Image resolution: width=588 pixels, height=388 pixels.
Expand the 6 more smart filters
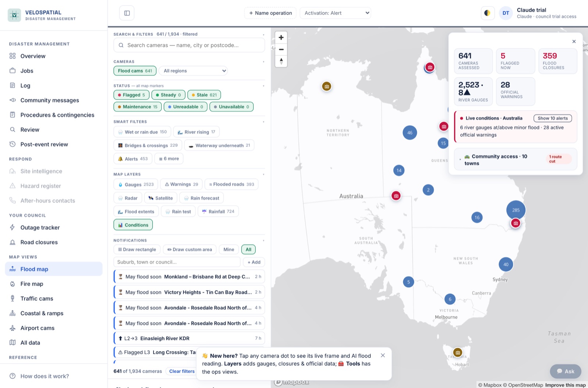click(169, 159)
